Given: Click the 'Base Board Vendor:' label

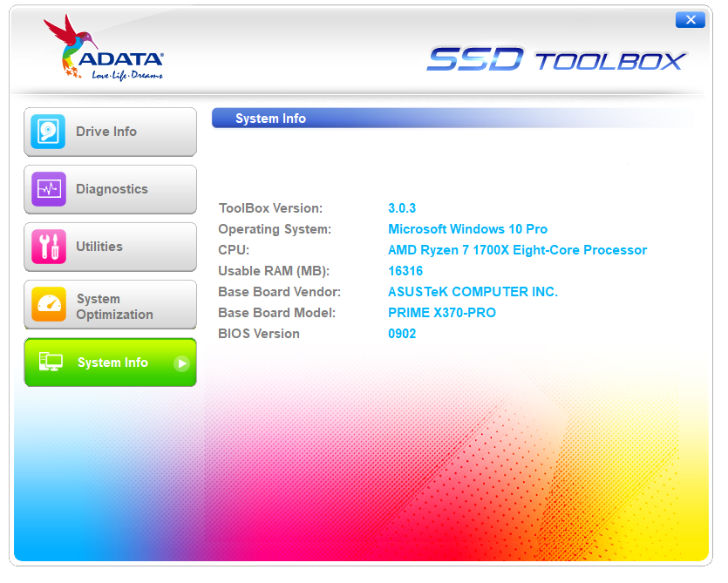Looking at the screenshot, I should click(x=280, y=291).
